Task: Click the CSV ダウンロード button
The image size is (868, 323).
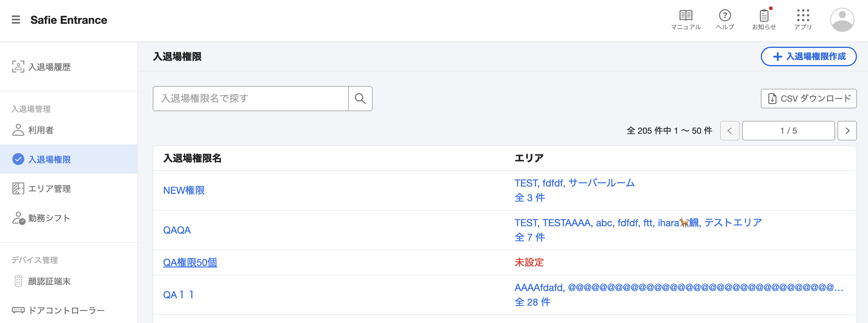Action: coord(809,99)
